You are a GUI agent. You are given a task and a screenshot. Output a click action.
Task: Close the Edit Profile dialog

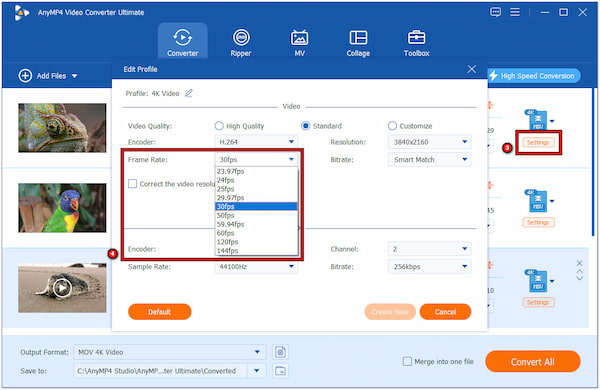tap(471, 69)
